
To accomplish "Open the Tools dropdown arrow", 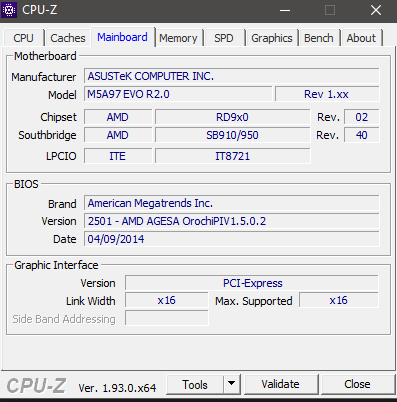I will (x=231, y=384).
